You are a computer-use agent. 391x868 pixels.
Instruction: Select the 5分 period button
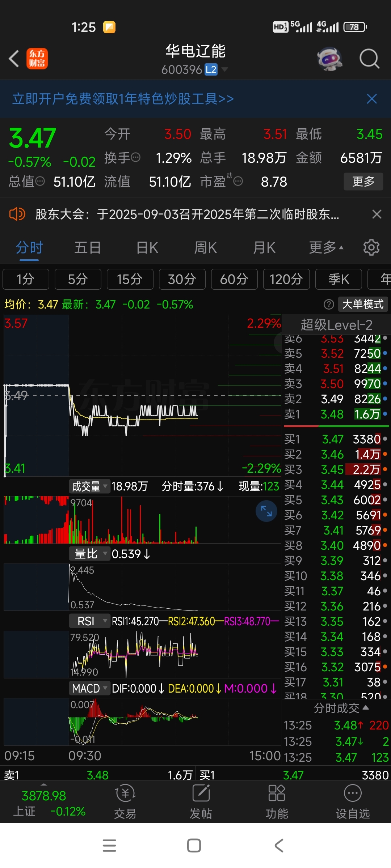78,279
